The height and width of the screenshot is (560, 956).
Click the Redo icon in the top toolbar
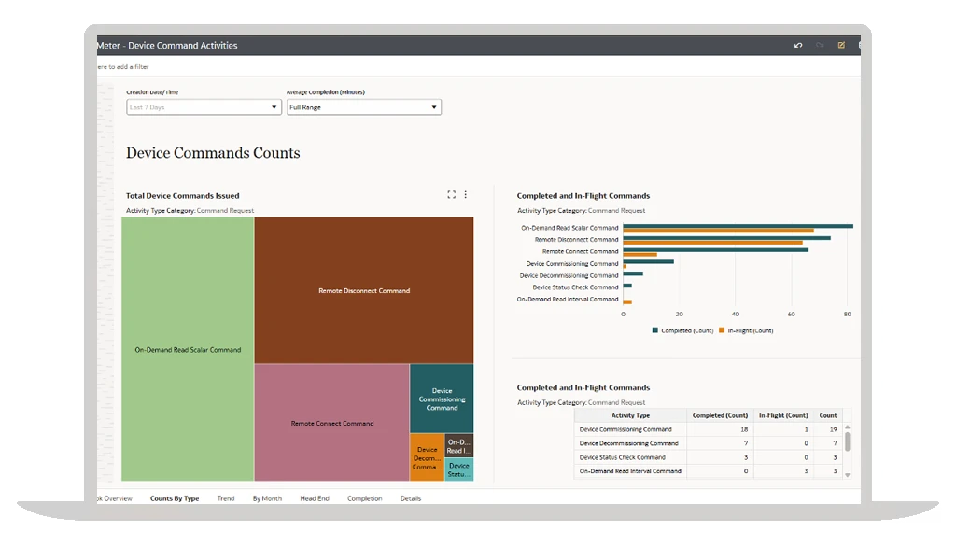pos(821,45)
